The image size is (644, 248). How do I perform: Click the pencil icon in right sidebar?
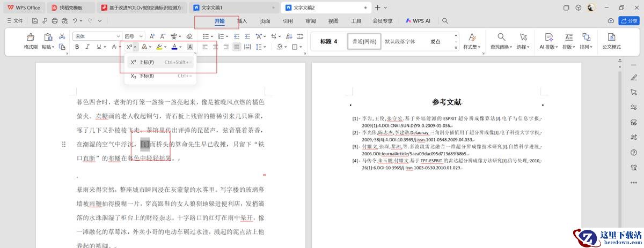pos(634,78)
